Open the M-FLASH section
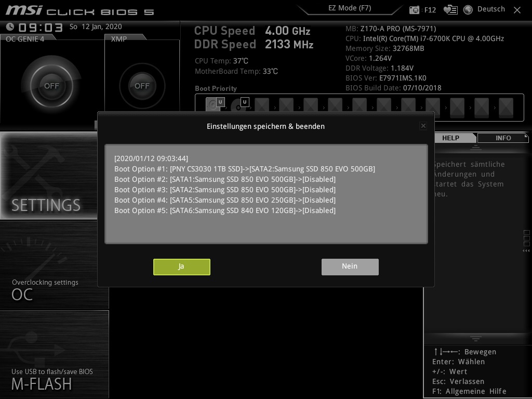The height and width of the screenshot is (399, 532). tap(54, 354)
